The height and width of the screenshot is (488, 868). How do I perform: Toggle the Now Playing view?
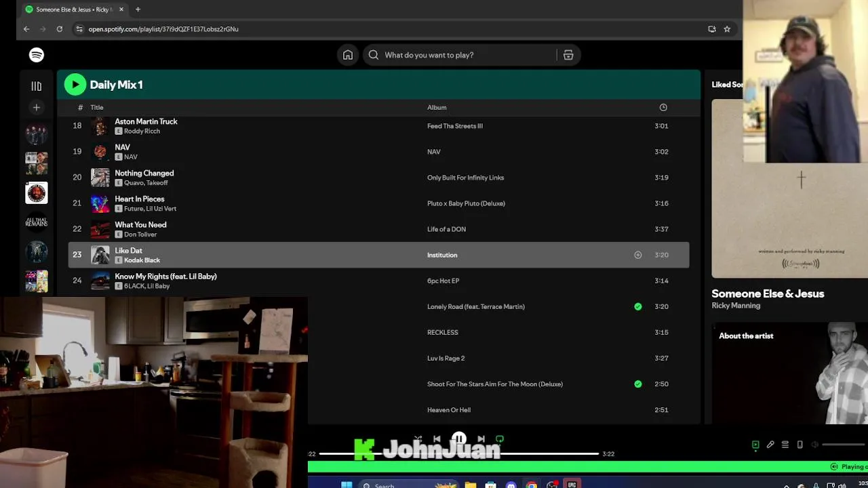tap(755, 445)
